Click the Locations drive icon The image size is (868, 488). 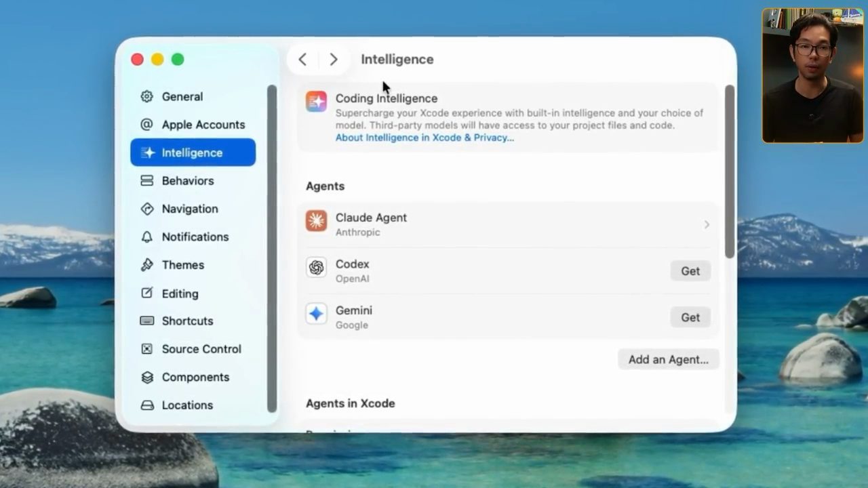tap(146, 405)
